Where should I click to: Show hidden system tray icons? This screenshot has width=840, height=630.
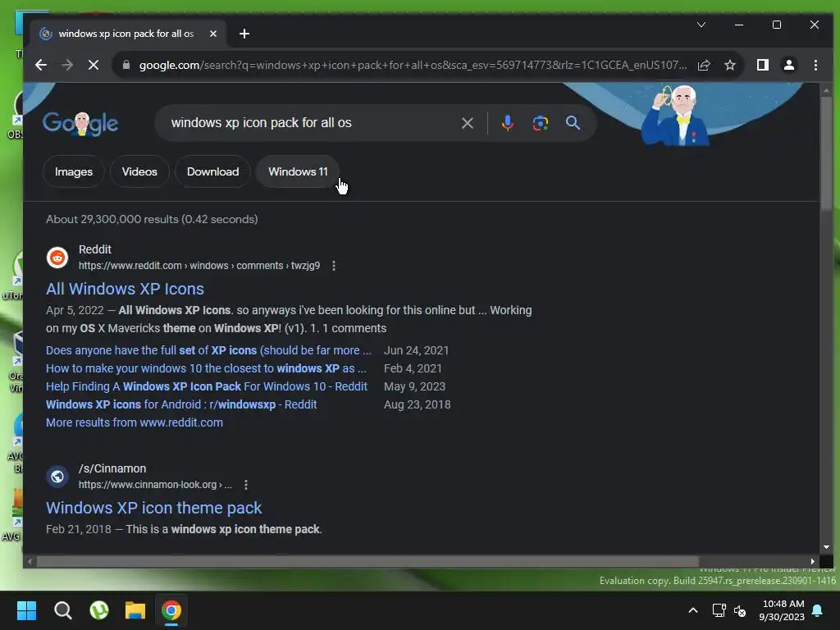click(692, 610)
